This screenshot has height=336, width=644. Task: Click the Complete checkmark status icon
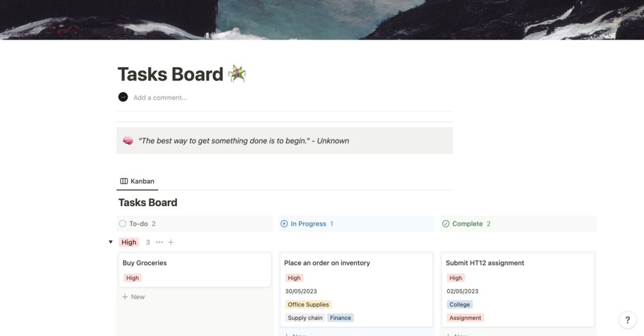pyautogui.click(x=446, y=224)
